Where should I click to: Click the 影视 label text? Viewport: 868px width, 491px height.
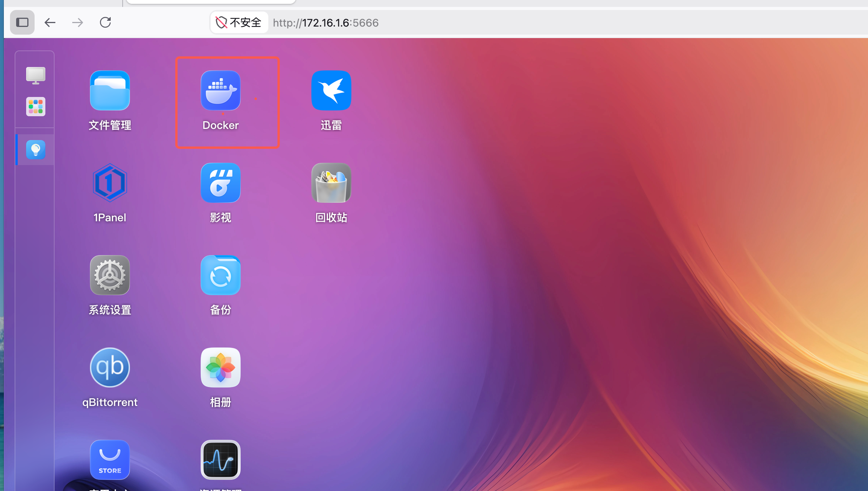point(221,218)
